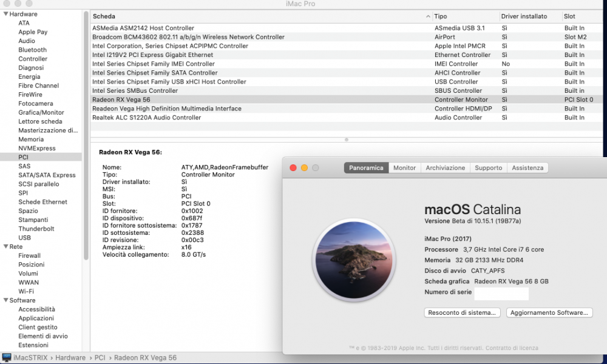The width and height of the screenshot is (607, 364).
Task: Select FireWire in the sidebar
Action: (30, 95)
